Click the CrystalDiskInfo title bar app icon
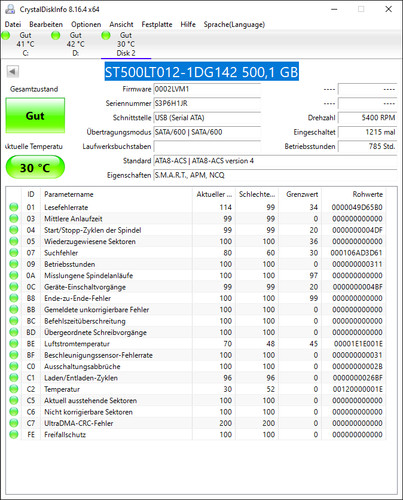This screenshot has height=500, width=403. (x=10, y=9)
